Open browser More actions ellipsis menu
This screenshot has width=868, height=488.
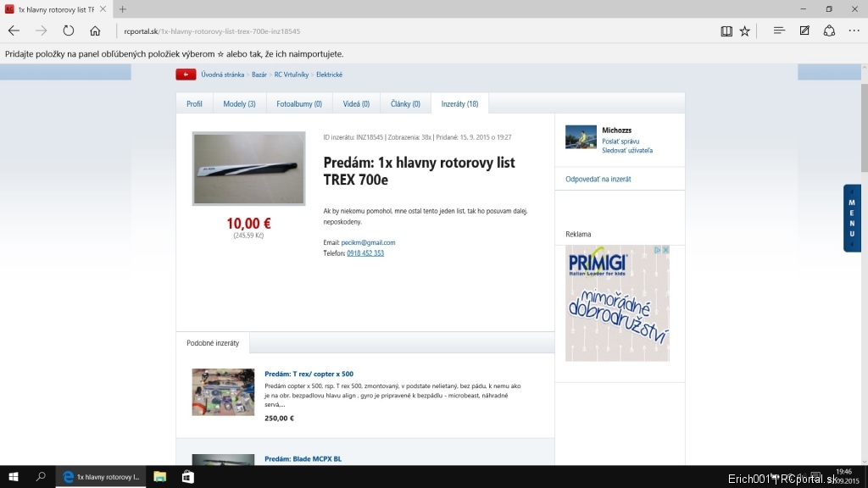click(854, 31)
